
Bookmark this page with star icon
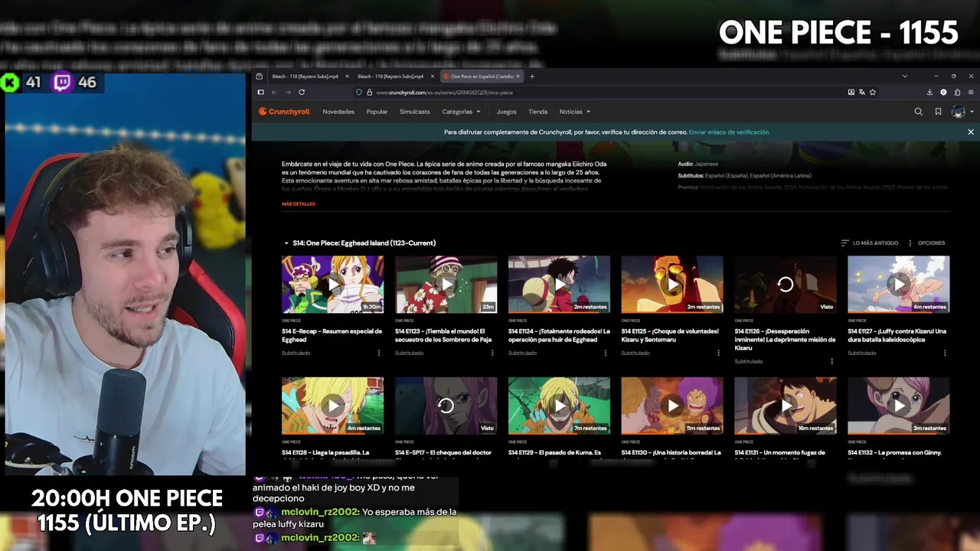(873, 92)
